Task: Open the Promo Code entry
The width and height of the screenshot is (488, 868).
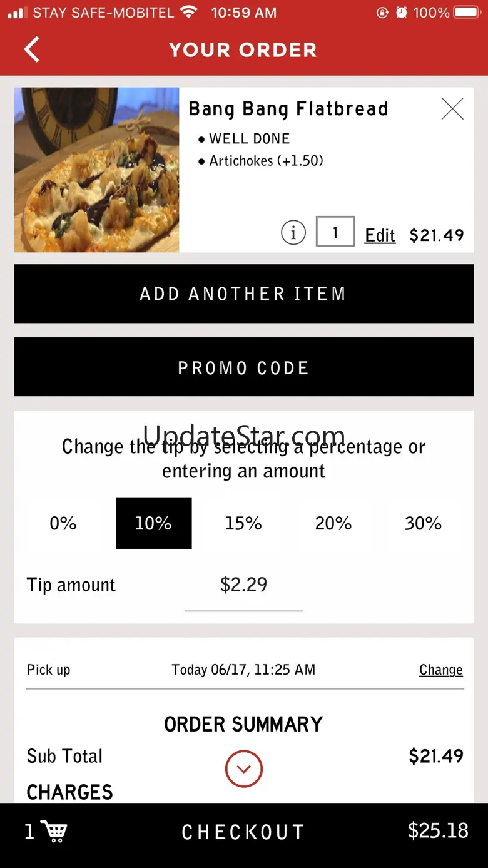Action: coord(243,367)
